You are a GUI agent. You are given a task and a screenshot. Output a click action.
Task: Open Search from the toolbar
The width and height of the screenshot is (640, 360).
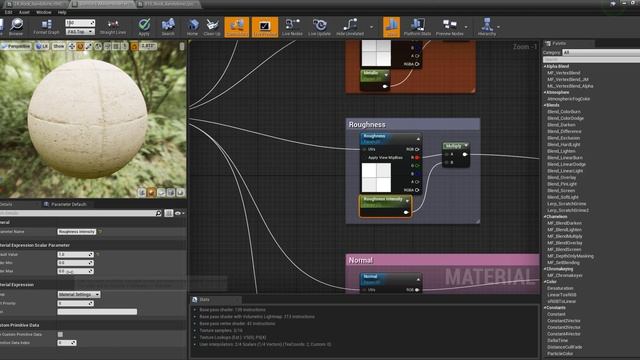tap(168, 27)
